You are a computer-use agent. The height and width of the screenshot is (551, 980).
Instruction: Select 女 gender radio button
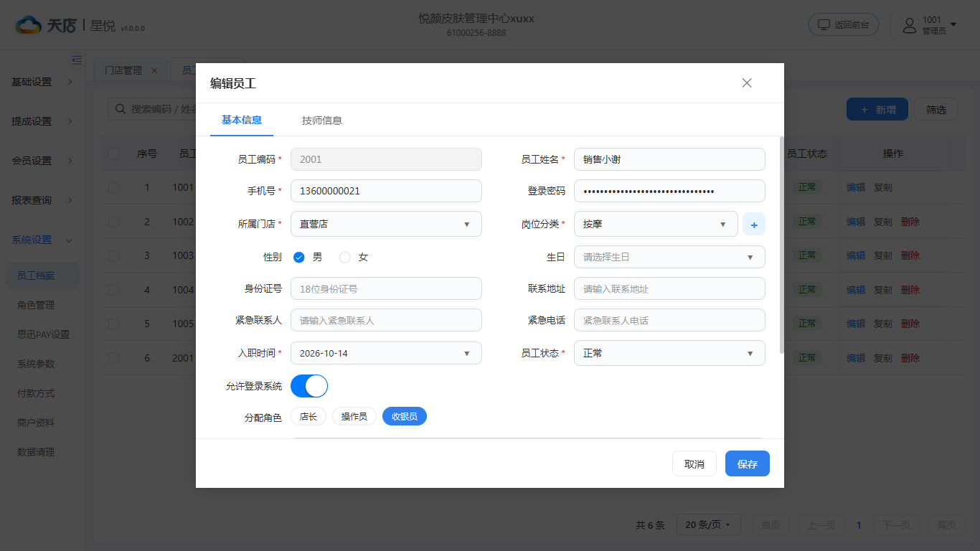345,257
